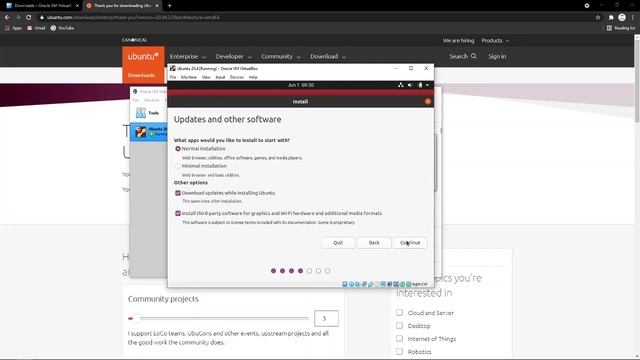Viewport: 640px width, 360px height.
Task: Check the Desktop topic checkbox
Action: [399, 326]
